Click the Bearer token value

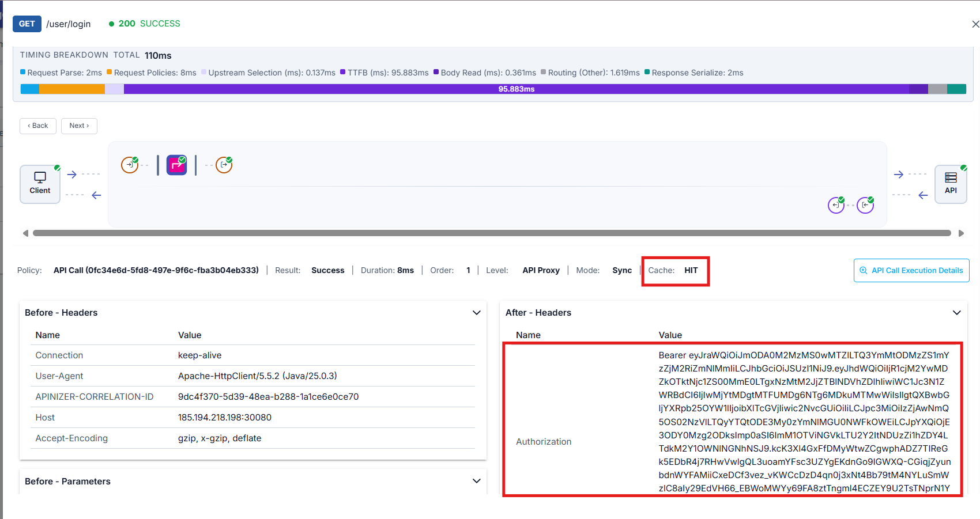(804, 422)
